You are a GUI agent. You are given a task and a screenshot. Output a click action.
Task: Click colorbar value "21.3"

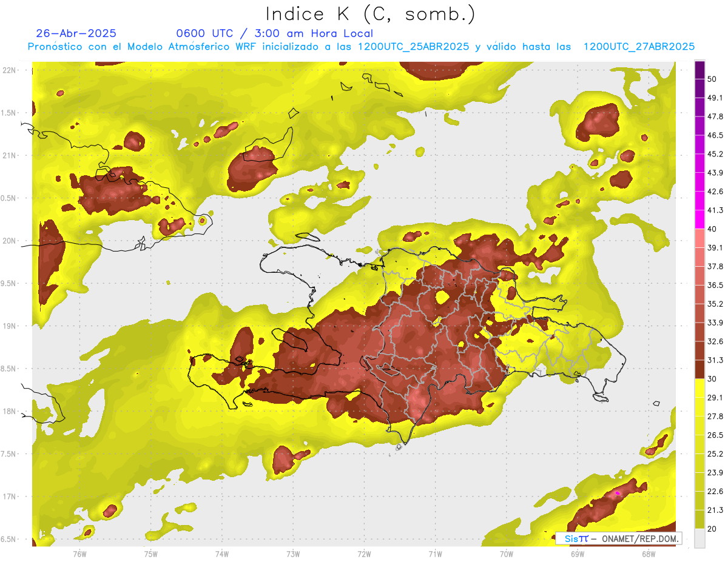(715, 510)
